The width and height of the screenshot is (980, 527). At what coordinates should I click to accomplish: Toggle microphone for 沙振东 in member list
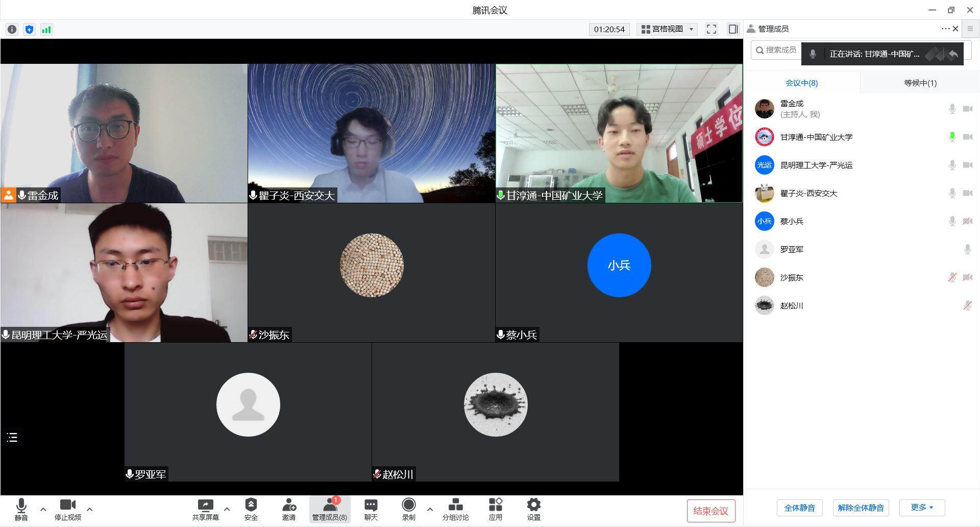pos(952,278)
